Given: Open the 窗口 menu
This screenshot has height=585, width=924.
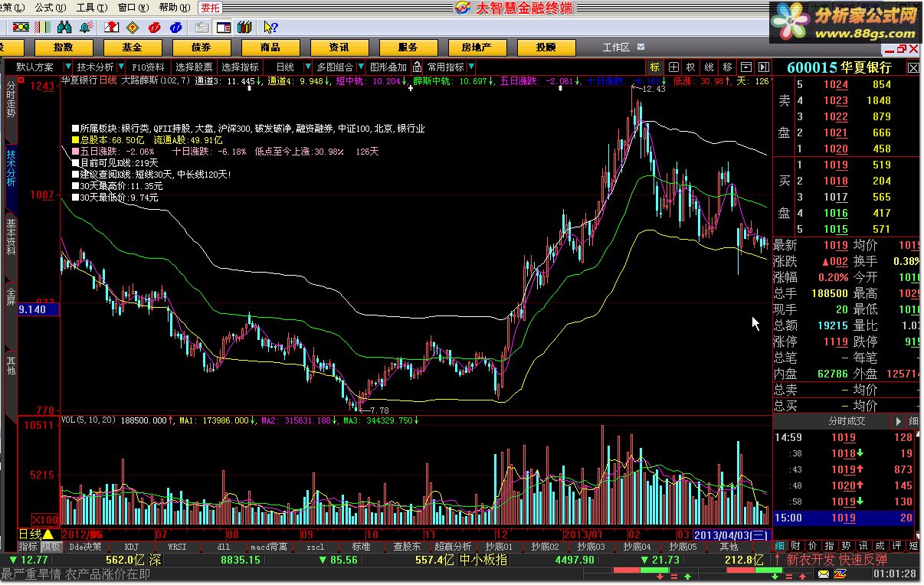Looking at the screenshot, I should 132,8.
